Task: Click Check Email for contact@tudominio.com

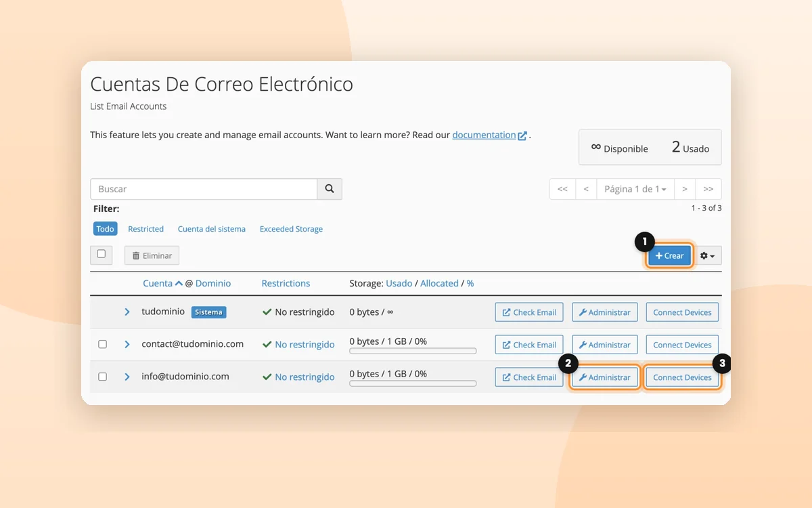Action: click(x=529, y=345)
